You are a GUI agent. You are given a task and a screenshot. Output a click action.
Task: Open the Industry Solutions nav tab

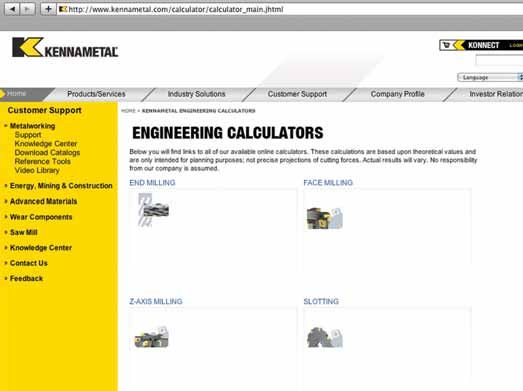196,94
